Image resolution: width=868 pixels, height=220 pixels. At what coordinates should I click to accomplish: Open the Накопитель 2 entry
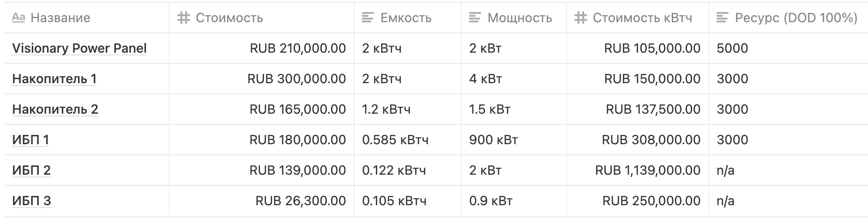[55, 109]
